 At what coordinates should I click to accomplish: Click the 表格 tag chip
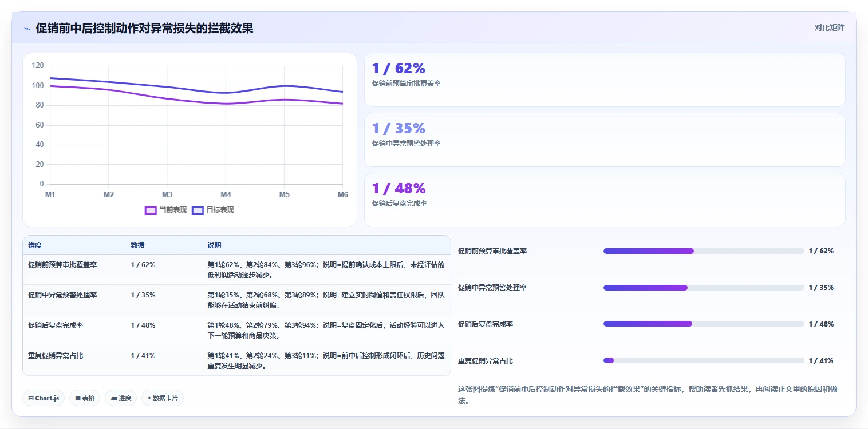pyautogui.click(x=85, y=398)
